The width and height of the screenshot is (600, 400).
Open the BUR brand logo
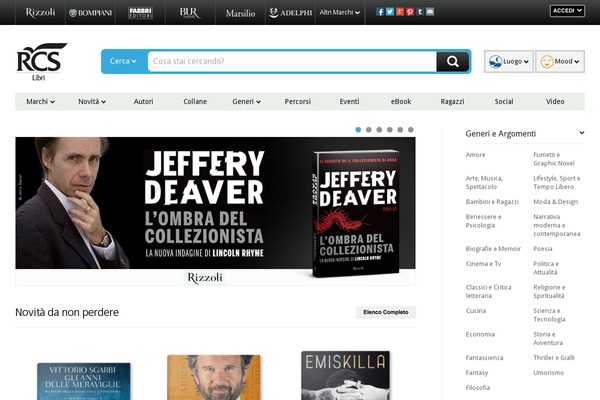[x=190, y=13]
